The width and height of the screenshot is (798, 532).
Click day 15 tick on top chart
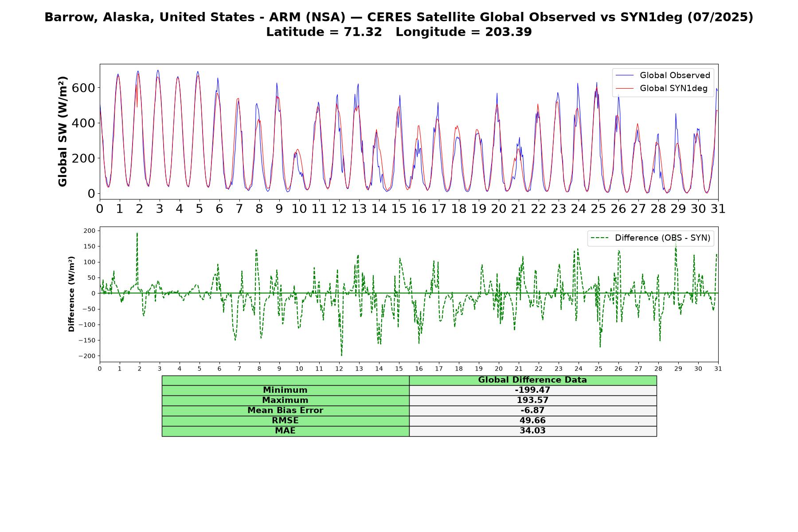click(399, 208)
